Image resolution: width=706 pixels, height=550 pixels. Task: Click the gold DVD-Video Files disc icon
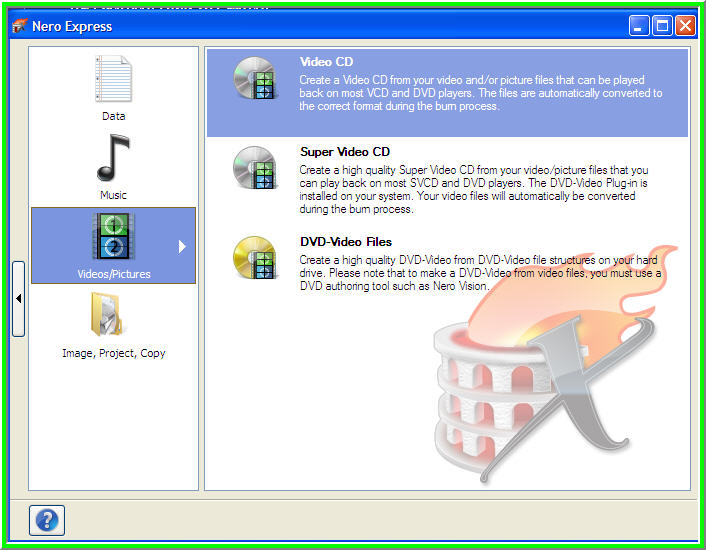(x=254, y=257)
